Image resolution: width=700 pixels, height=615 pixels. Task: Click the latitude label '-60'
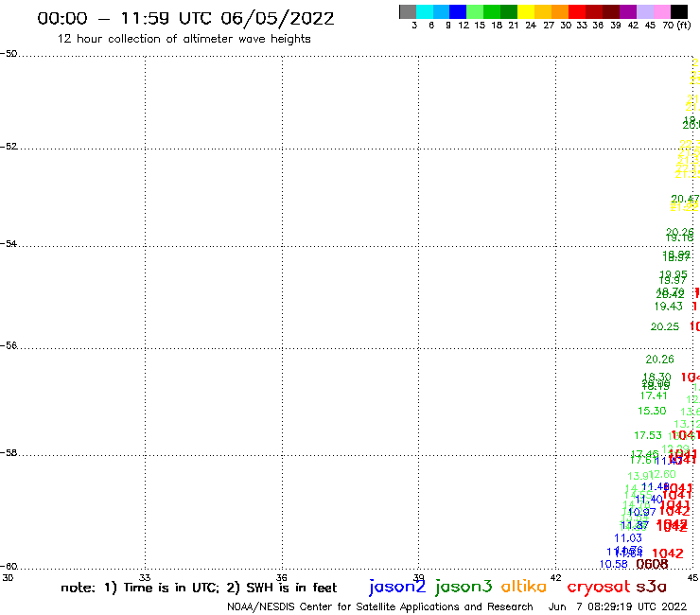[x=9, y=567]
